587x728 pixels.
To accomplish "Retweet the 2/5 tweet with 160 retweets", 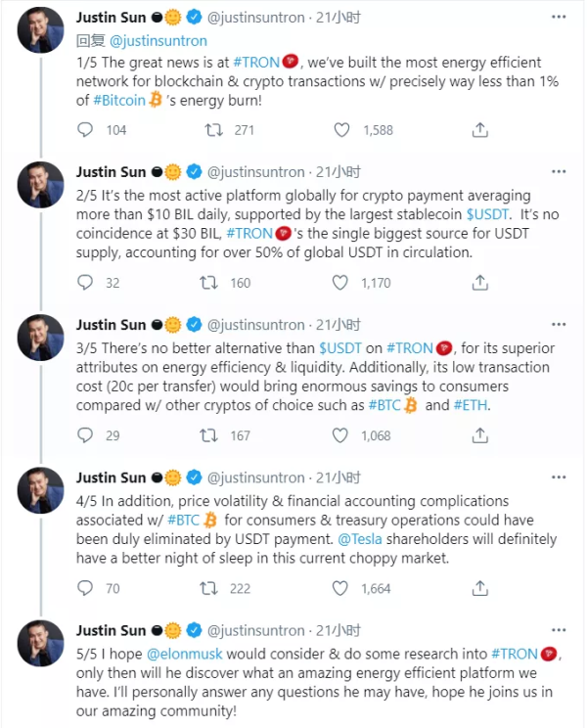I will (209, 283).
